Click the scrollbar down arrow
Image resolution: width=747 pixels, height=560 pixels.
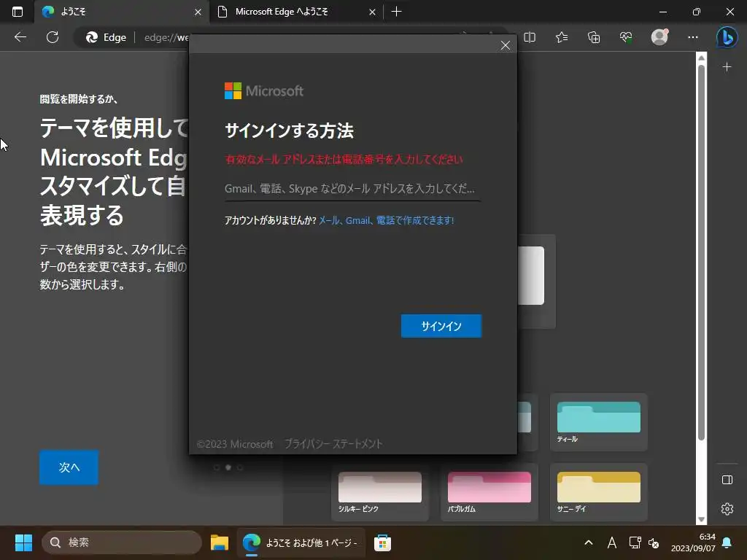(701, 519)
